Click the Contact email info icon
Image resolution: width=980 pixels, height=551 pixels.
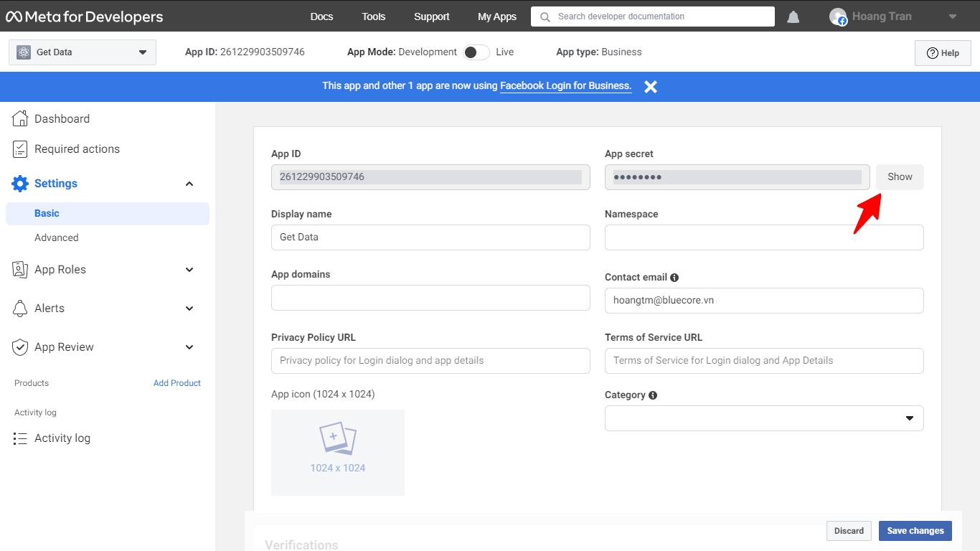tap(674, 278)
